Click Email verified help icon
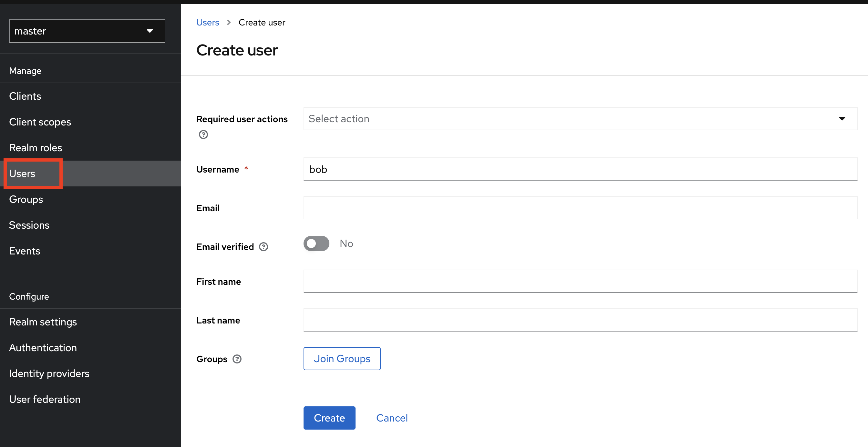Viewport: 868px width, 447px height. click(x=263, y=247)
